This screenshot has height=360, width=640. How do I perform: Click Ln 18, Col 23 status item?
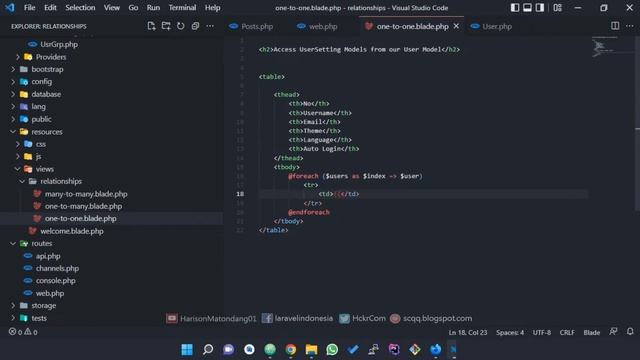468,332
